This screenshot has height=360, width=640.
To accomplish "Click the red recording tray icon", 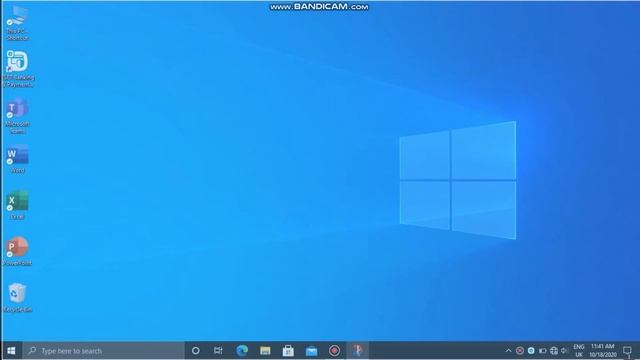I will [x=520, y=351].
